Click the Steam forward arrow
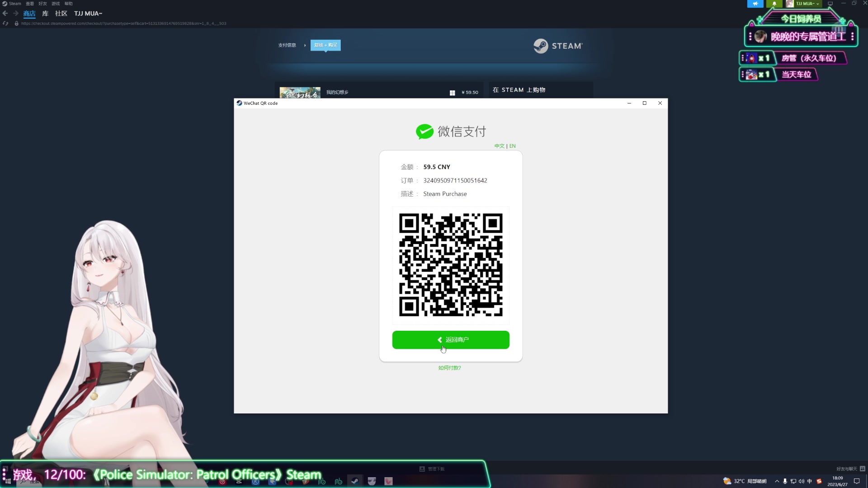868x488 pixels. point(16,14)
